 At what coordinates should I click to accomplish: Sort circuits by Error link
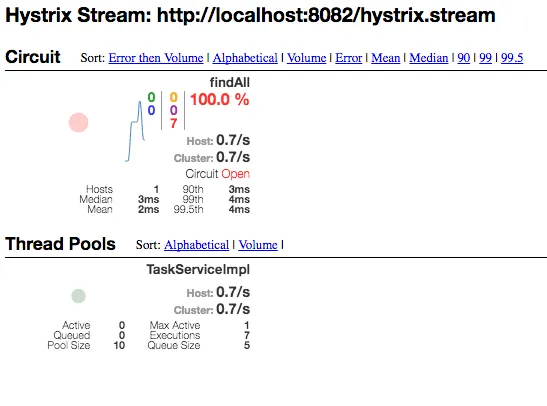pos(349,58)
